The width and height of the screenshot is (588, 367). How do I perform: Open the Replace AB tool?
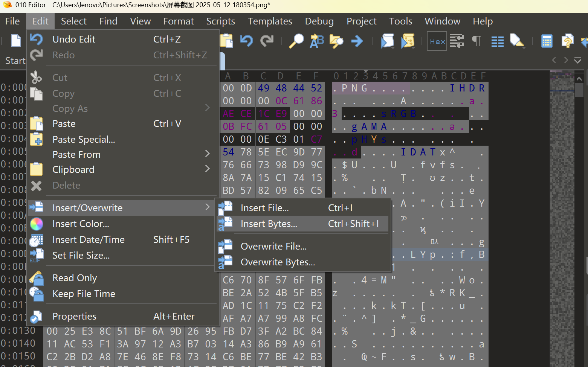317,41
